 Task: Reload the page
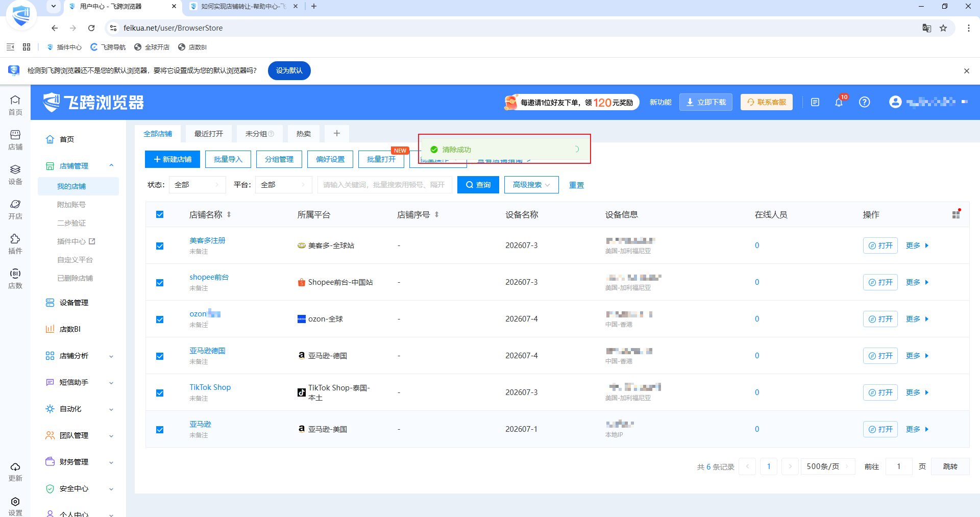tap(91, 28)
